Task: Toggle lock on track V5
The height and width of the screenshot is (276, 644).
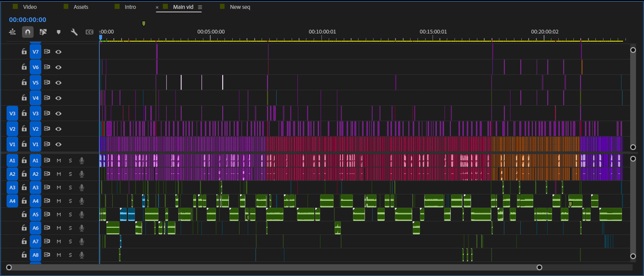Action: point(24,83)
